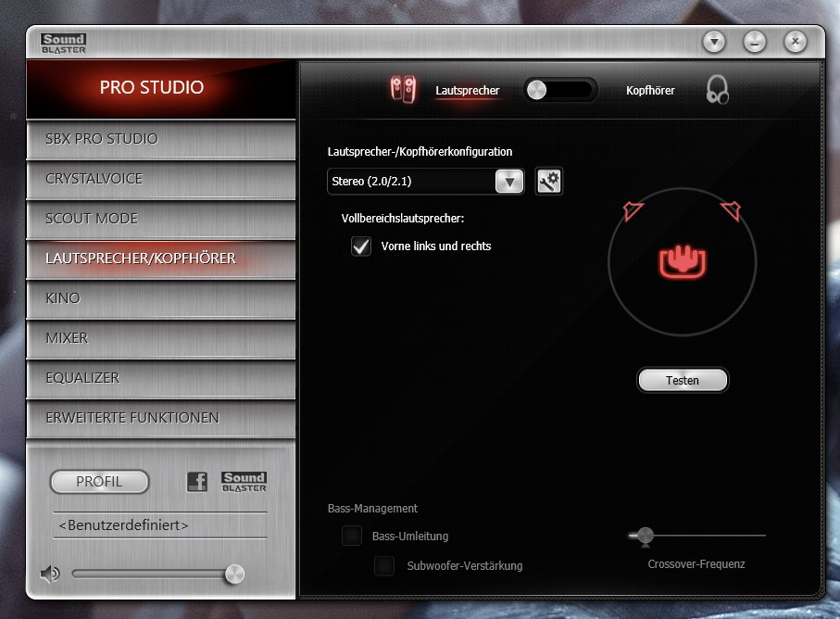Toggle the Subwoofer-Verstärkung checkbox
Screen dimensions: 840x619
point(384,565)
